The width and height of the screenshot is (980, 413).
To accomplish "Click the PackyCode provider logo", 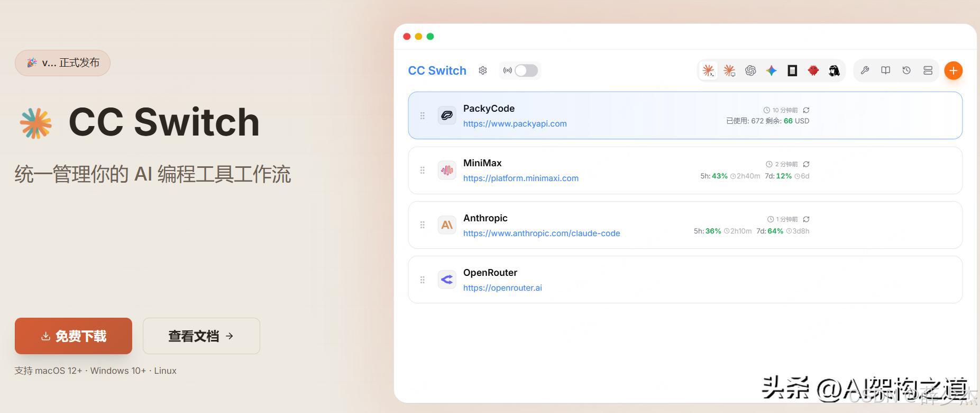I will coord(447,115).
